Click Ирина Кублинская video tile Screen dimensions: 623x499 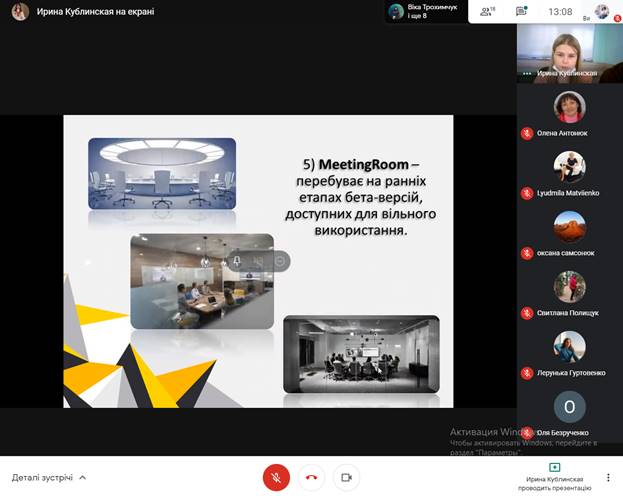tap(570, 54)
